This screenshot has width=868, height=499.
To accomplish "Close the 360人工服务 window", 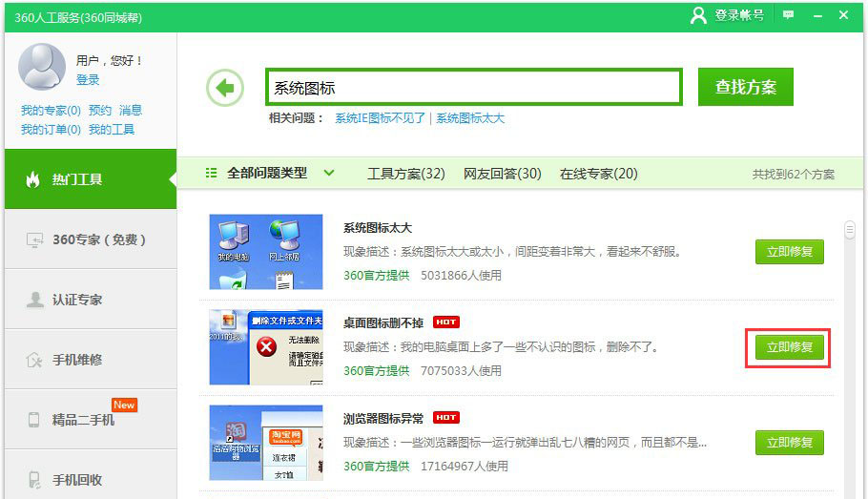I will tap(843, 15).
